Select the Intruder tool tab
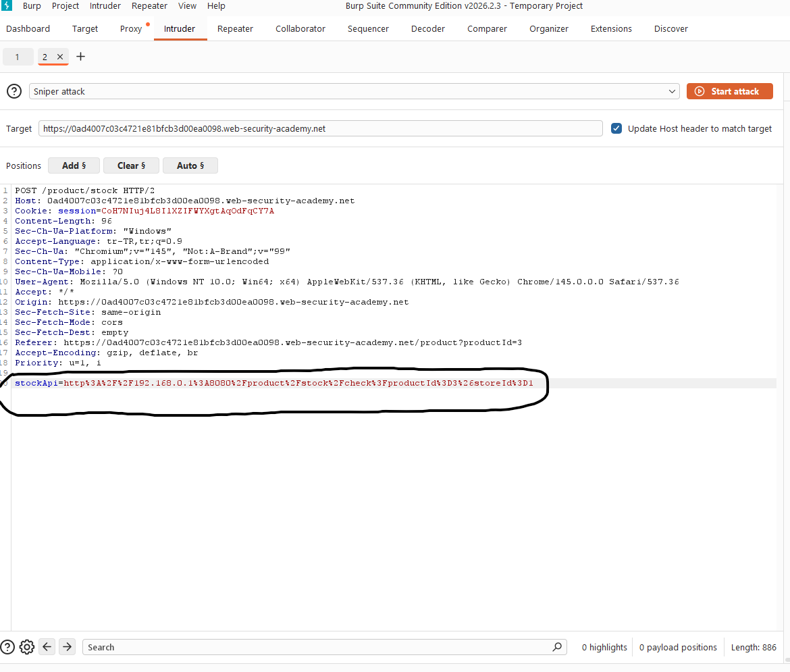The height and width of the screenshot is (672, 790). click(180, 29)
